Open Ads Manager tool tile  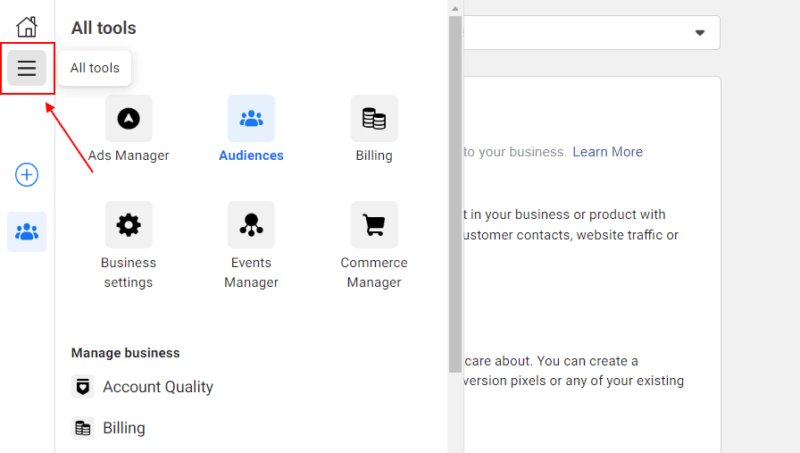tap(129, 118)
